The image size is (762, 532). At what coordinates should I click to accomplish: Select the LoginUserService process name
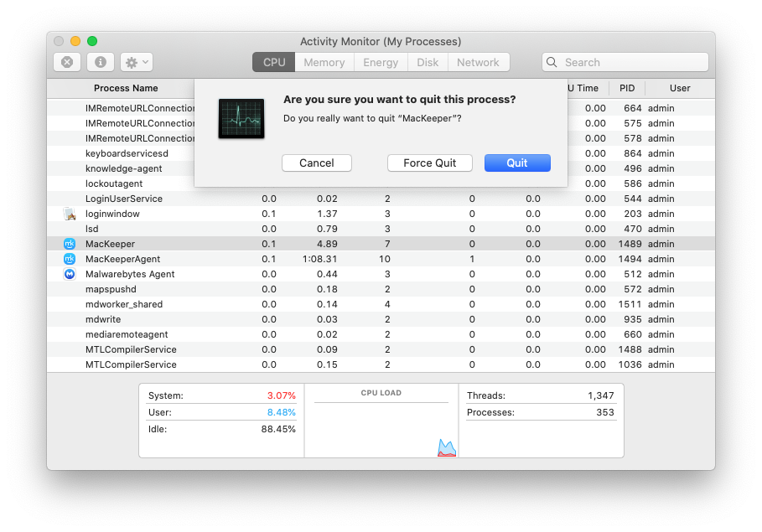(x=124, y=199)
